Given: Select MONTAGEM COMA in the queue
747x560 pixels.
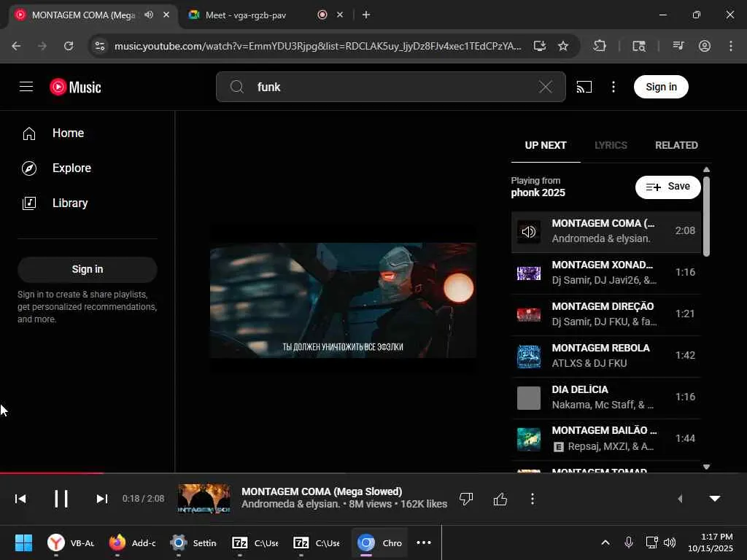Looking at the screenshot, I should point(606,231).
